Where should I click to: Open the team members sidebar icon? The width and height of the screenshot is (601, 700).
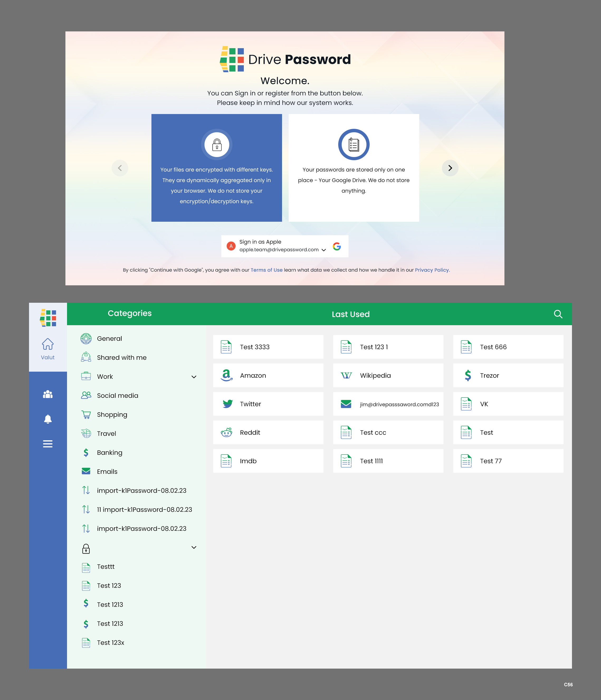point(47,394)
